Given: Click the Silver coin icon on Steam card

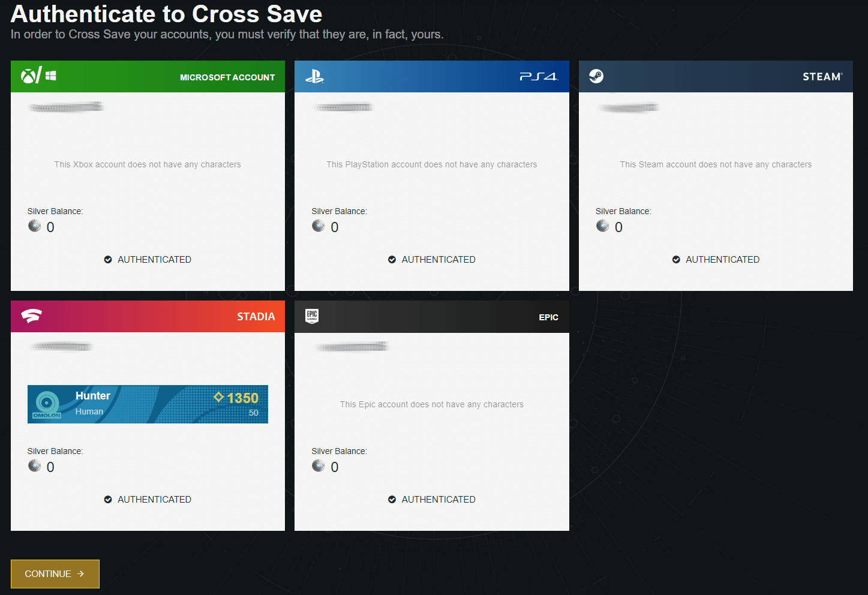Looking at the screenshot, I should click(602, 226).
